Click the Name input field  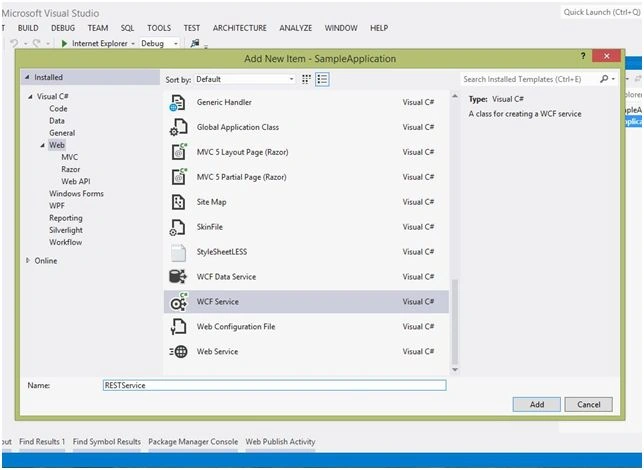(x=274, y=385)
